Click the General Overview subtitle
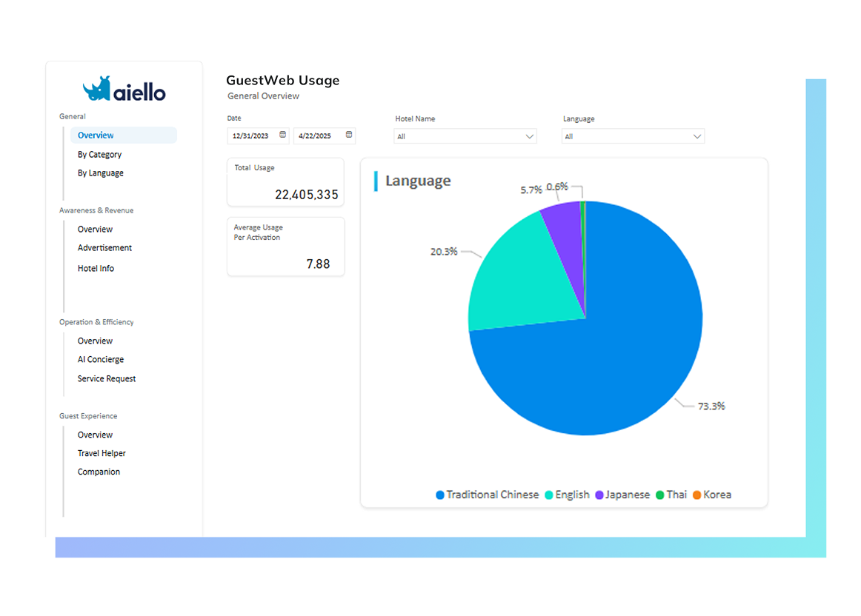This screenshot has height=616, width=861. 264,96
